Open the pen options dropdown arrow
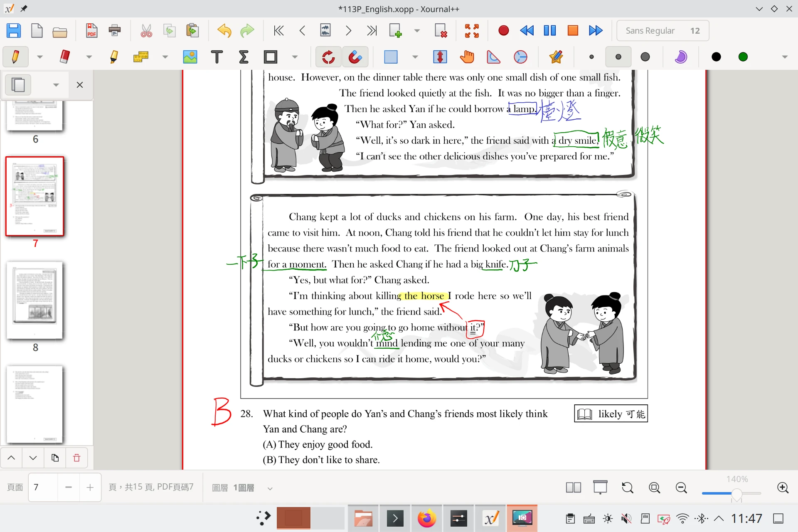Screen dimensions: 798x532 [40, 57]
